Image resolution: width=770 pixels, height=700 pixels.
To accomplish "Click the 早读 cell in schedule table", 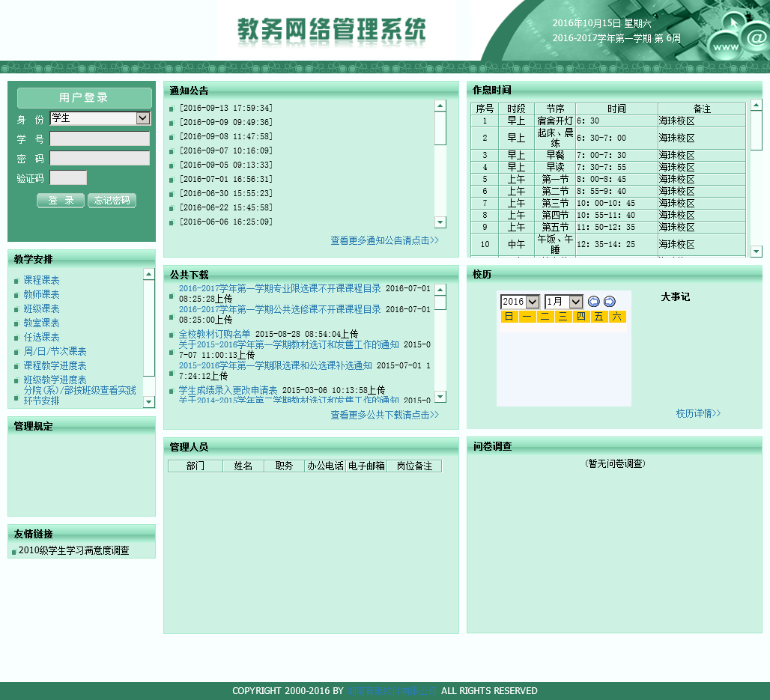I will tap(555, 168).
